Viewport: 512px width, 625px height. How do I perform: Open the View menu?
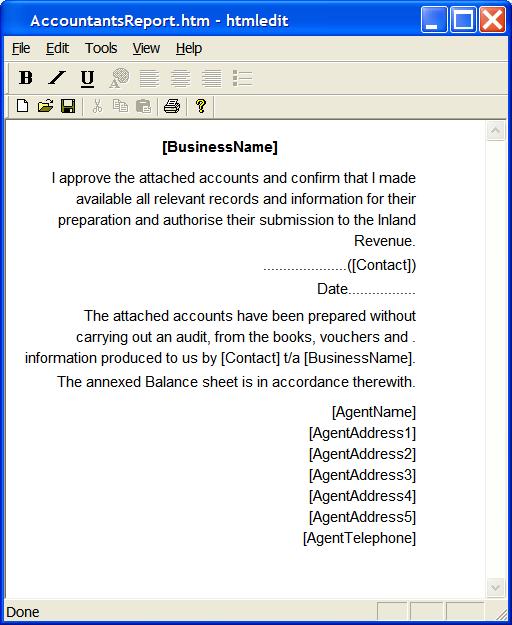146,48
